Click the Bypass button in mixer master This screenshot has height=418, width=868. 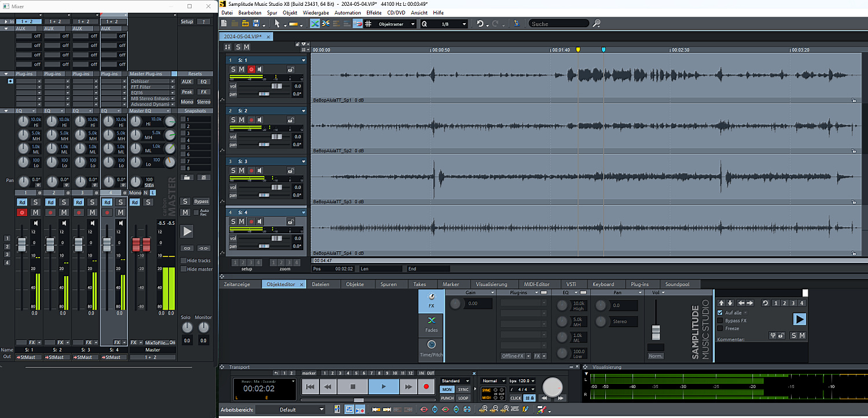[201, 201]
